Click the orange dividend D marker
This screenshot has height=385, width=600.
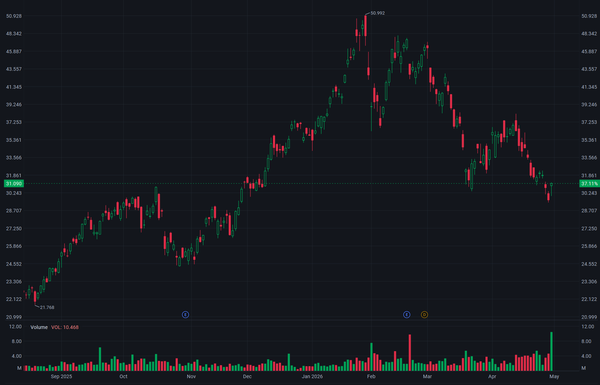click(424, 315)
